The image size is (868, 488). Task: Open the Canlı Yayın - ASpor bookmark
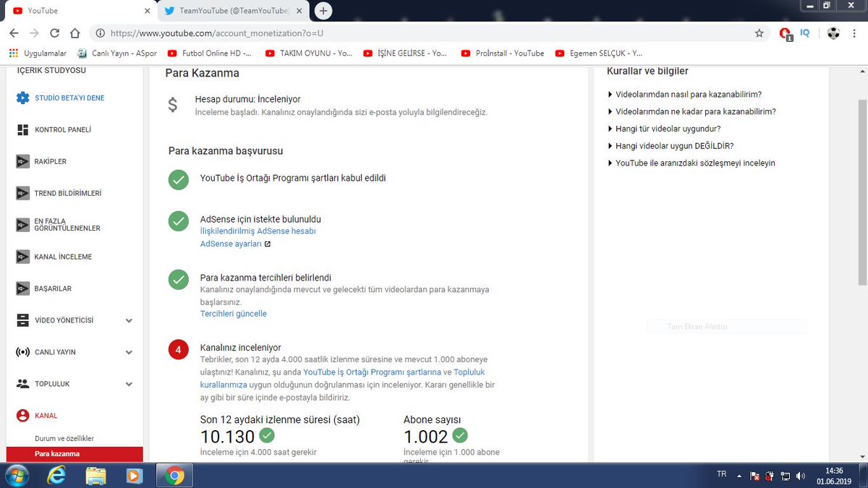point(116,53)
